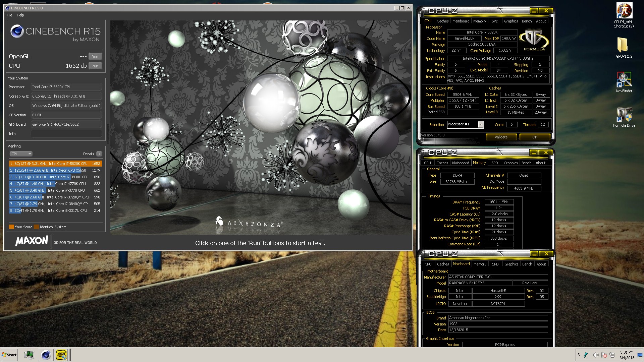The width and height of the screenshot is (644, 362).
Task: Click the Details label in the Ranking panel
Action: click(x=89, y=154)
